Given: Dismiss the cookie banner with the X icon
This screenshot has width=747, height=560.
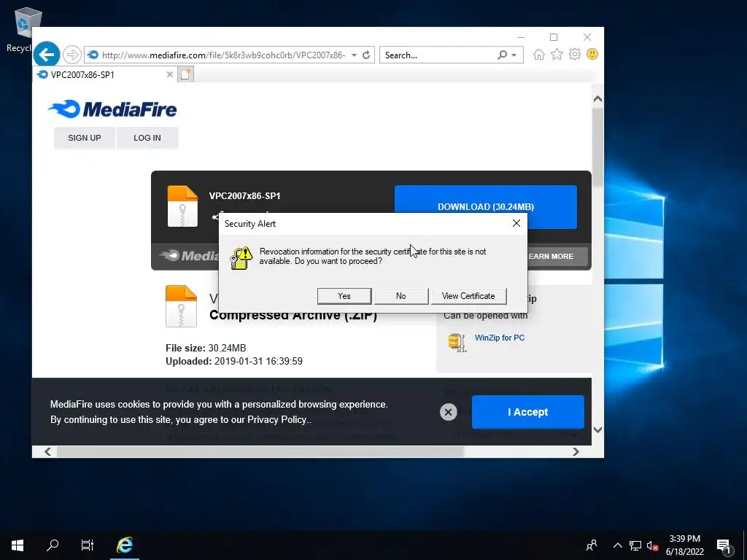Looking at the screenshot, I should point(449,412).
